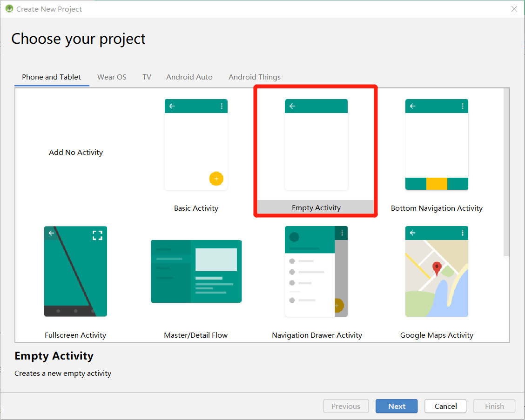Click the template list vertical scrollbar
The height and width of the screenshot is (420, 525).
coord(506,173)
